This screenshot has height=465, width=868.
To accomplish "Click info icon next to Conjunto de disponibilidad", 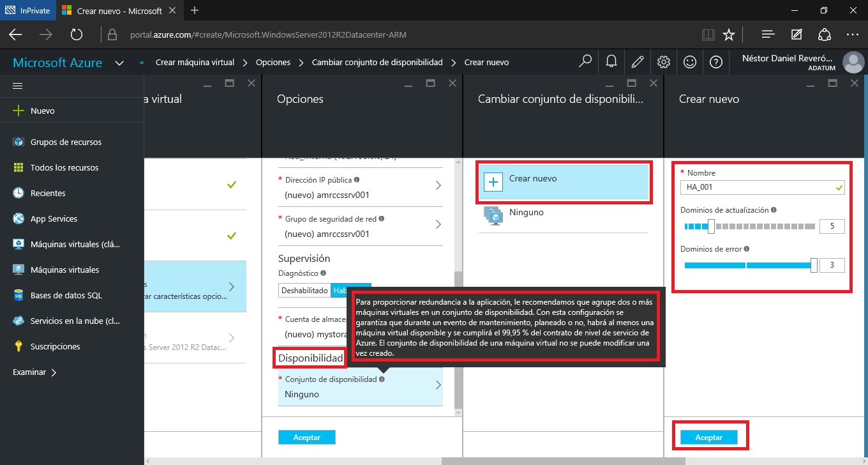I will tap(382, 379).
